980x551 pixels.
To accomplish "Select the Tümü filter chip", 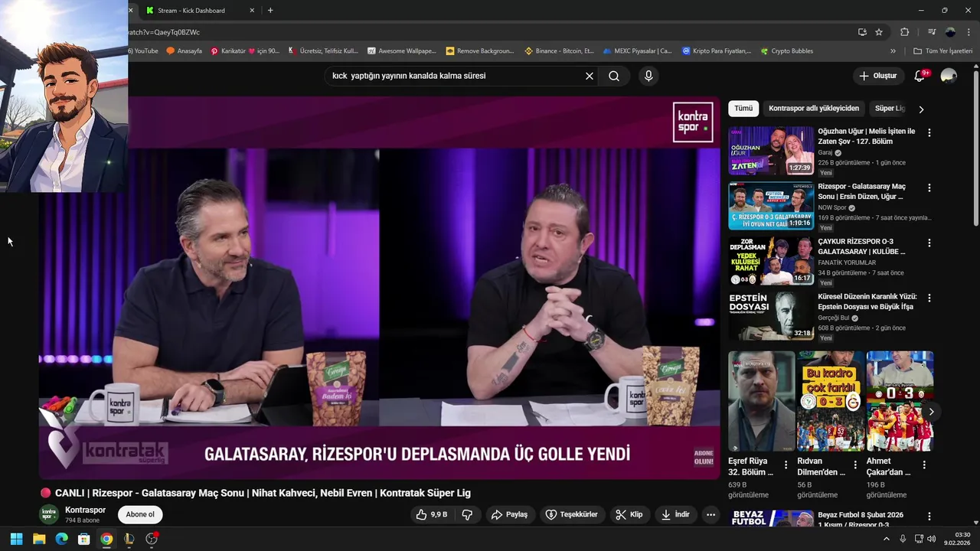I will pyautogui.click(x=743, y=109).
